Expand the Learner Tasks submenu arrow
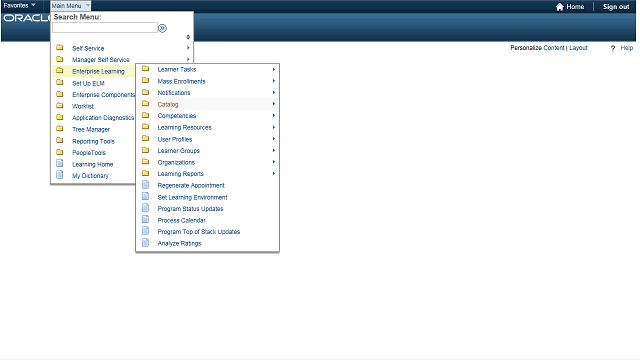 click(x=274, y=69)
